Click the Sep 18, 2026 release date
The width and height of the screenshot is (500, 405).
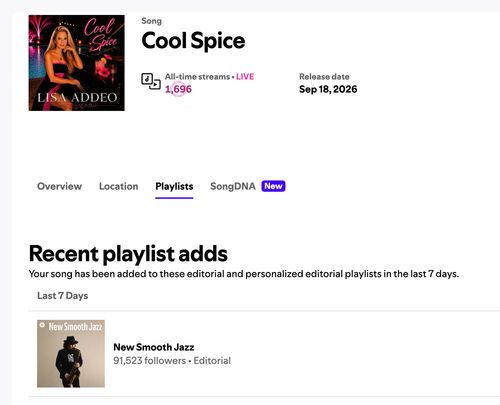pos(328,89)
